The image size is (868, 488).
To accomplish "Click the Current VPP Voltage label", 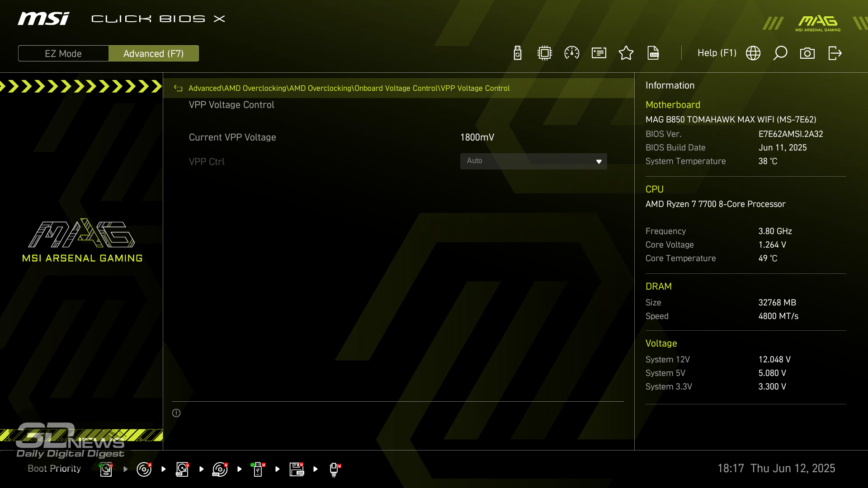I will pos(232,137).
